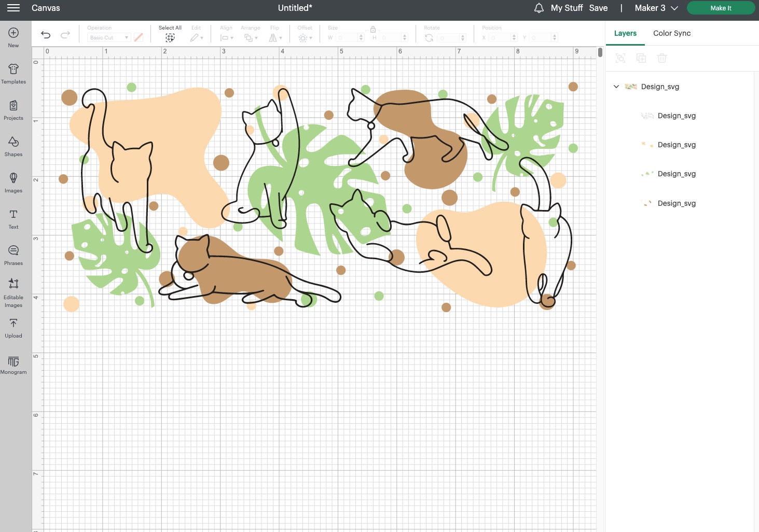Save the project

(x=598, y=8)
